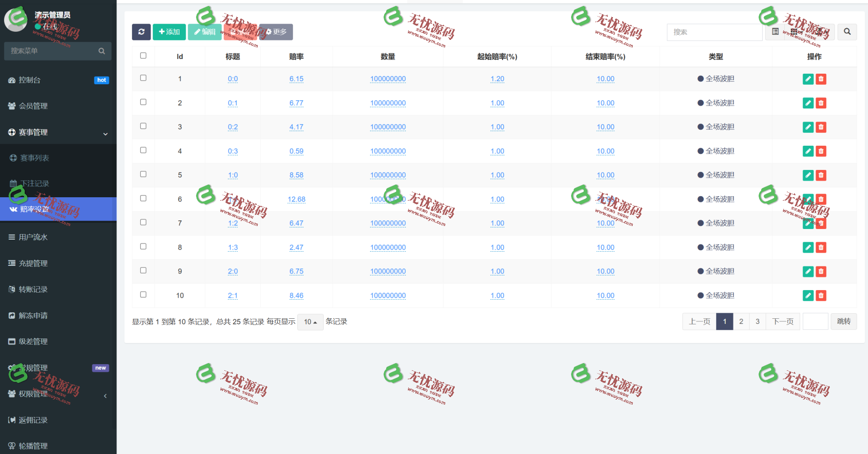
Task: Click the 跳转 jump button
Action: [844, 321]
